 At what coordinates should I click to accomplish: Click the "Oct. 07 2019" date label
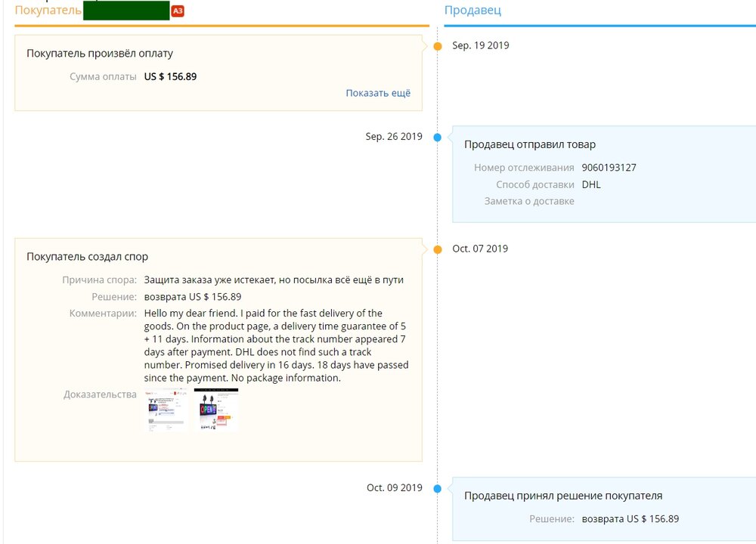[x=480, y=249]
